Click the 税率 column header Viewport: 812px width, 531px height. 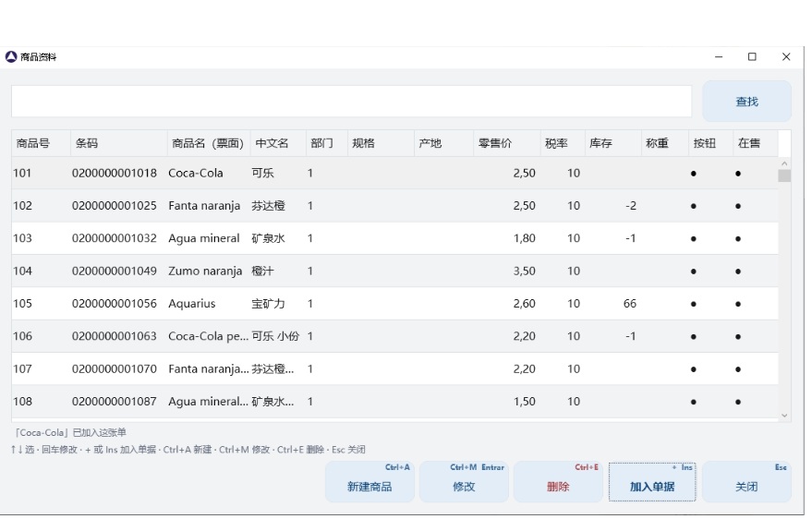(563, 143)
